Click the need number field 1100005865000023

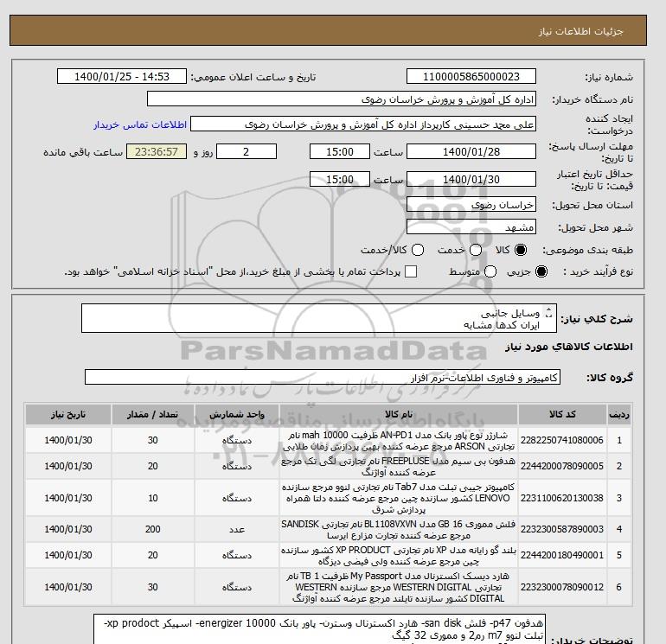471,76
